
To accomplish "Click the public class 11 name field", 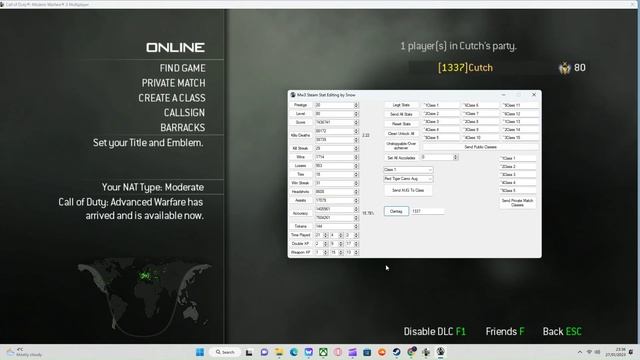I will [x=520, y=105].
